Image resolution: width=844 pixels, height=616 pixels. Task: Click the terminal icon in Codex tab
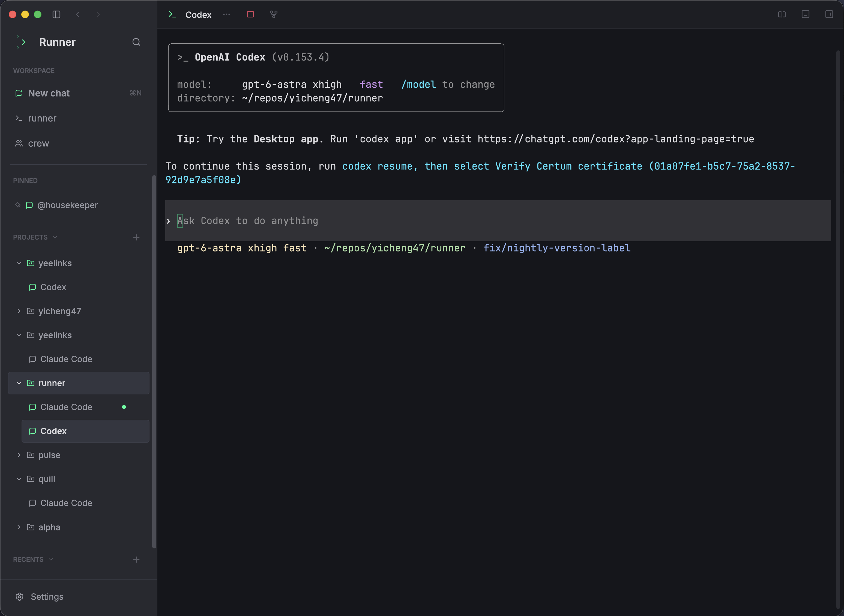172,14
